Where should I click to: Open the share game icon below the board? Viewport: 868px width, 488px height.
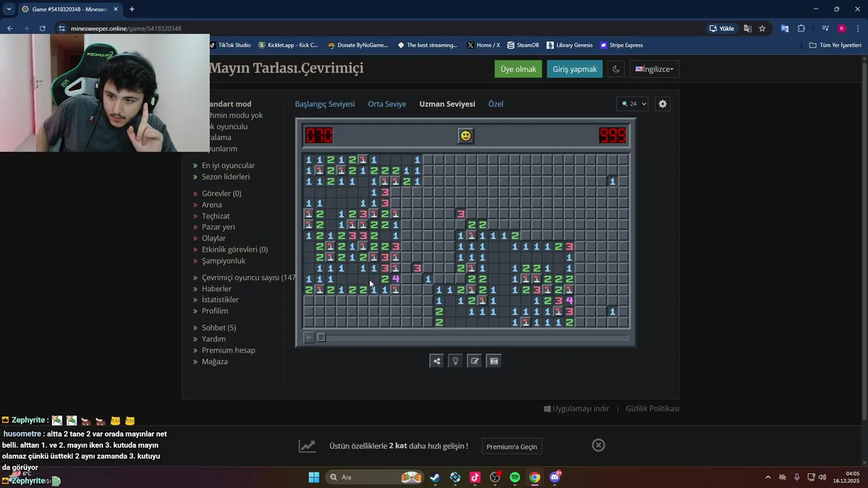437,361
